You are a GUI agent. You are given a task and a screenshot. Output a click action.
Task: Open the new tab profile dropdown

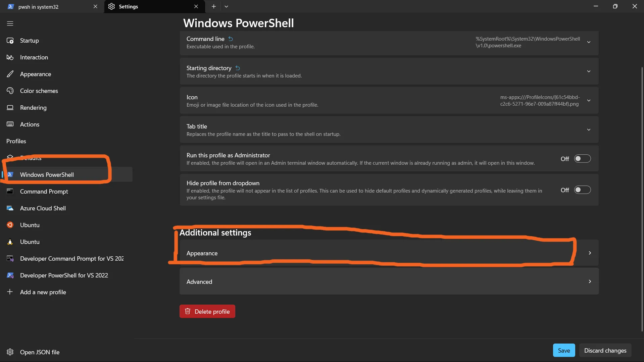226,6
